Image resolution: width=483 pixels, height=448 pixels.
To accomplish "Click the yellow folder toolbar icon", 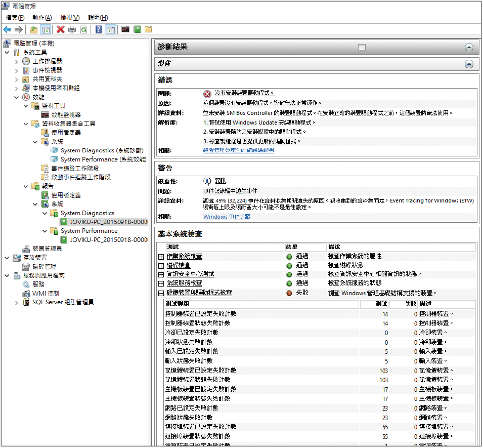I will (149, 29).
